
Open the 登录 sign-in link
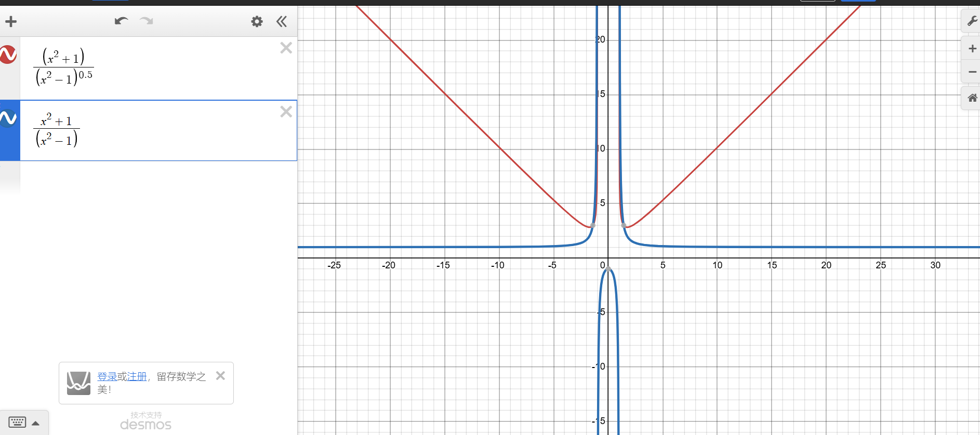[x=107, y=376]
